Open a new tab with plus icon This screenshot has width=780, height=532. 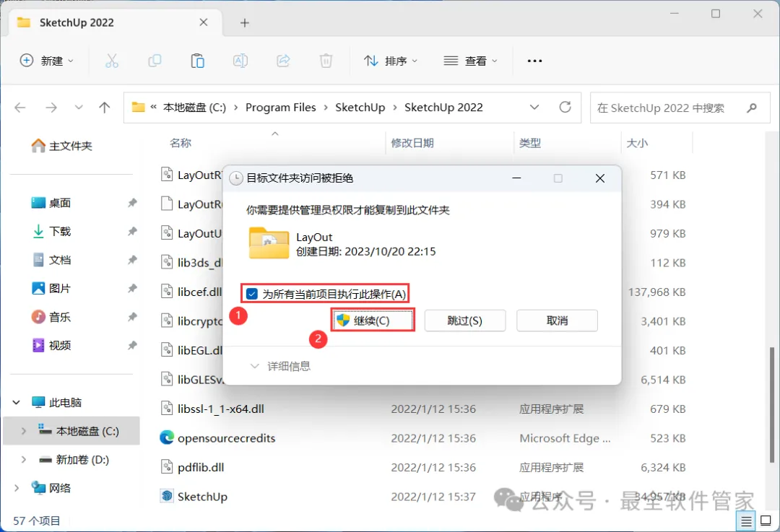pos(244,22)
